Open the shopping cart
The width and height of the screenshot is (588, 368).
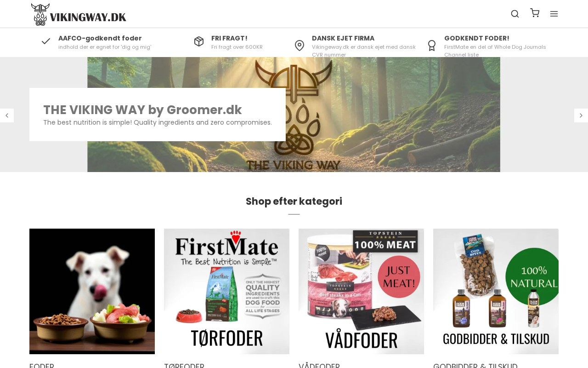coord(535,13)
